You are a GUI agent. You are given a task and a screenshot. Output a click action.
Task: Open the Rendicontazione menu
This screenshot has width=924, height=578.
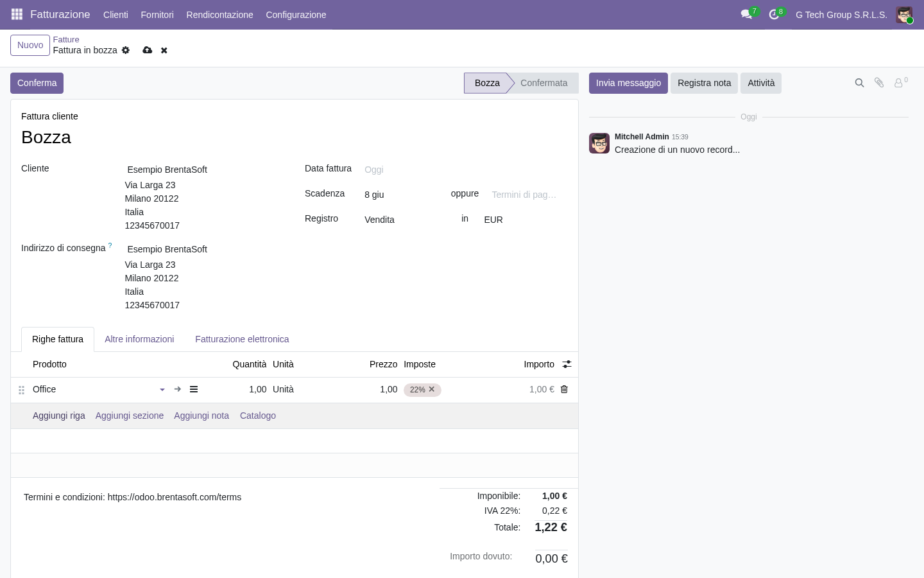point(219,15)
